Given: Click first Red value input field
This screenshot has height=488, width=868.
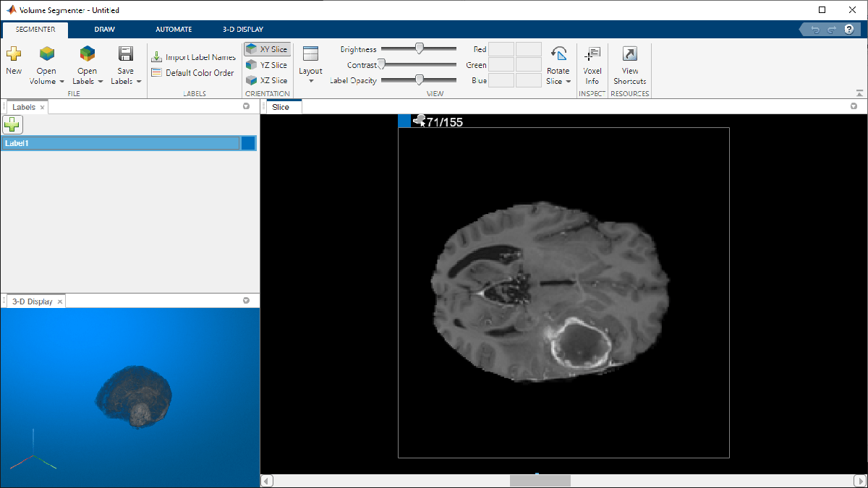Looking at the screenshot, I should tap(501, 49).
